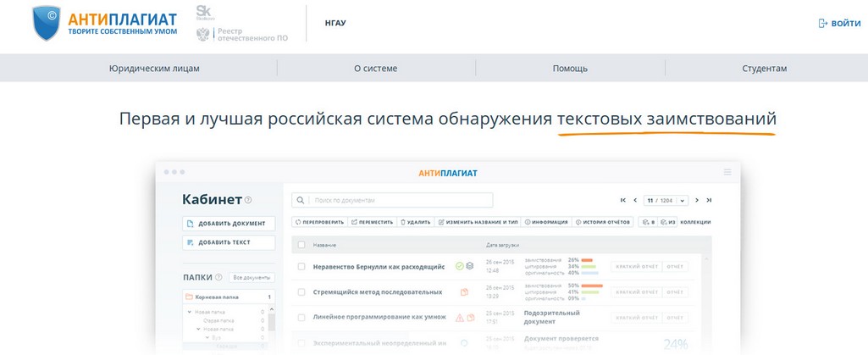Go to the next page arrow
Image resolution: width=868 pixels, height=355 pixels.
pos(697,200)
